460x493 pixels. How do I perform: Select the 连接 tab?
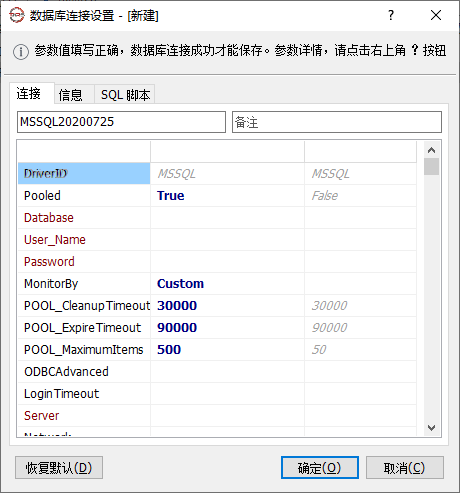click(29, 93)
